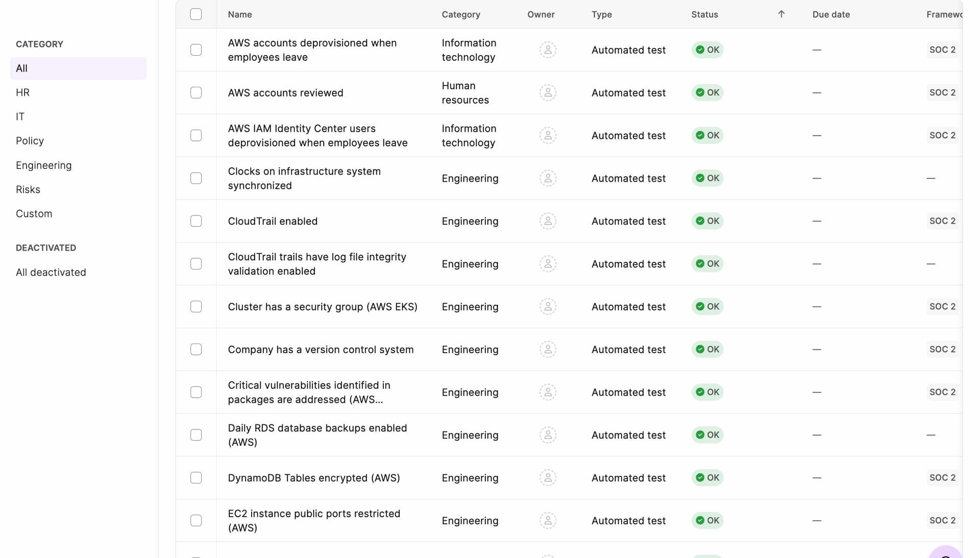Select the All category filter
The height and width of the screenshot is (558, 980).
pyautogui.click(x=21, y=68)
